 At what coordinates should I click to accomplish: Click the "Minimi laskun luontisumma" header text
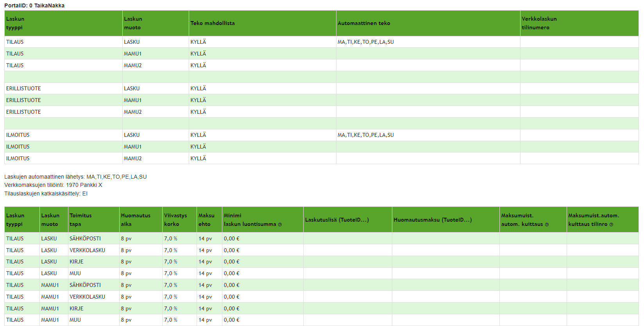coord(250,220)
